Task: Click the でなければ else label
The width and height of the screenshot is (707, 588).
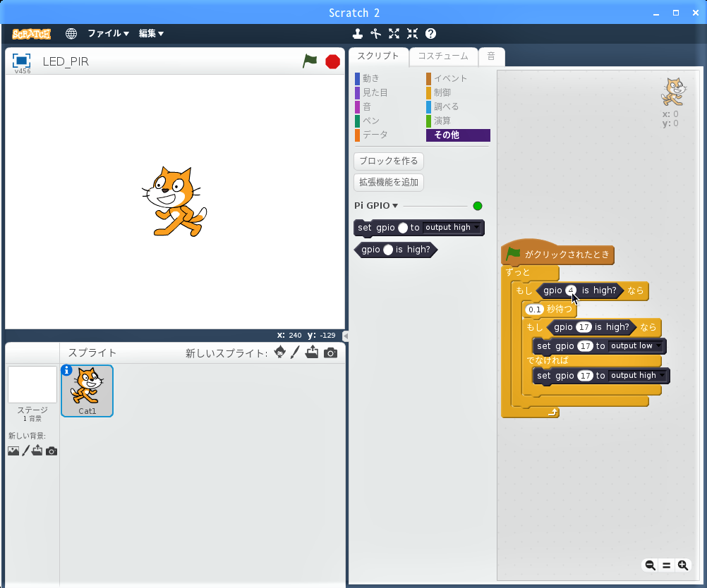Action: (x=548, y=360)
